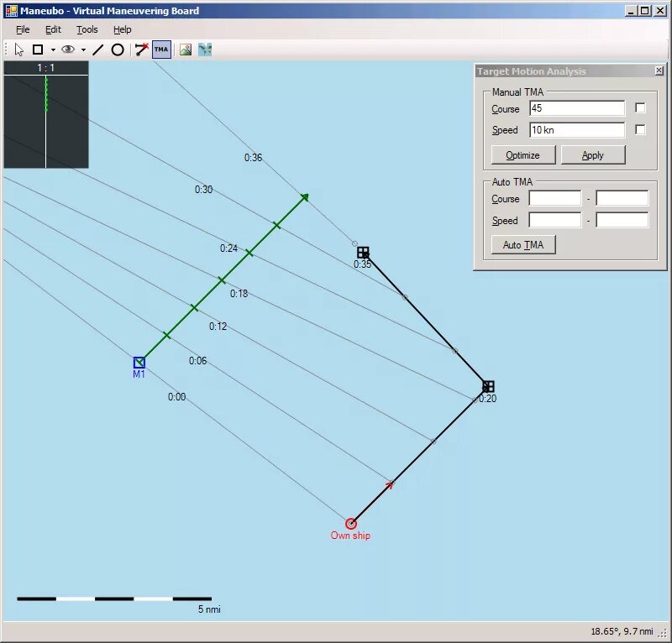Click the image export toolbar icon
Image resolution: width=672 pixels, height=643 pixels.
pyautogui.click(x=186, y=50)
